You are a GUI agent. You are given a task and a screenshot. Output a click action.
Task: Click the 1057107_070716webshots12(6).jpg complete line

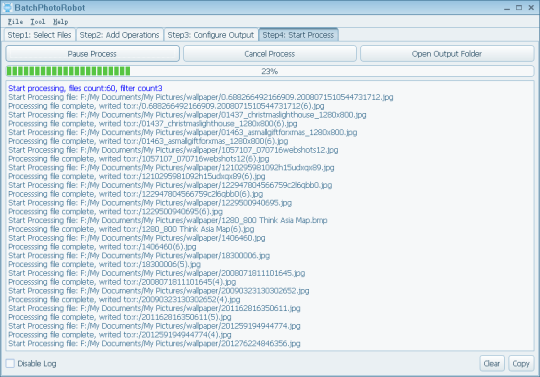[138, 159]
